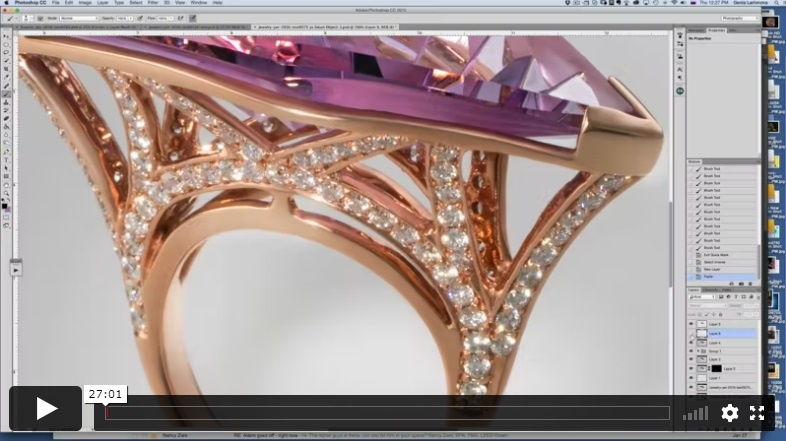Viewport: 786px width, 441px height.
Task: Open the Brush panel toggle in options bar
Action: (40, 19)
